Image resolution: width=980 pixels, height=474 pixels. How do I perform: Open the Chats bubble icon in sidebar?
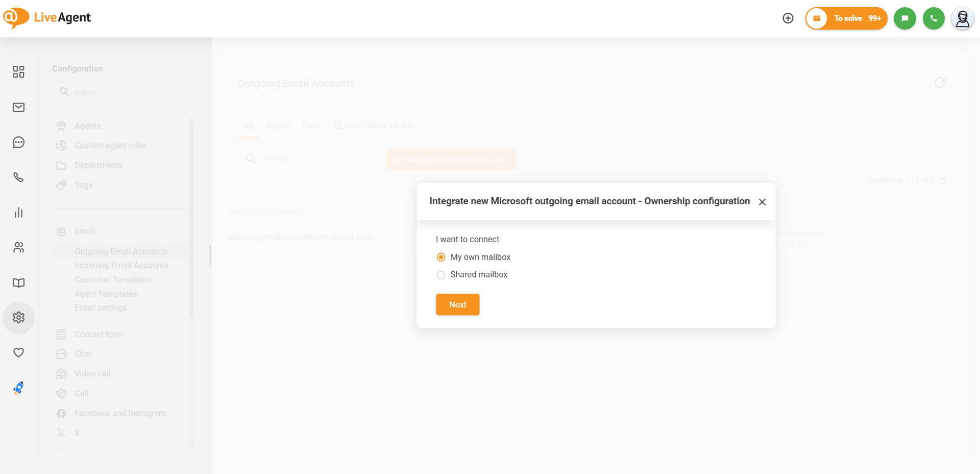pyautogui.click(x=18, y=143)
